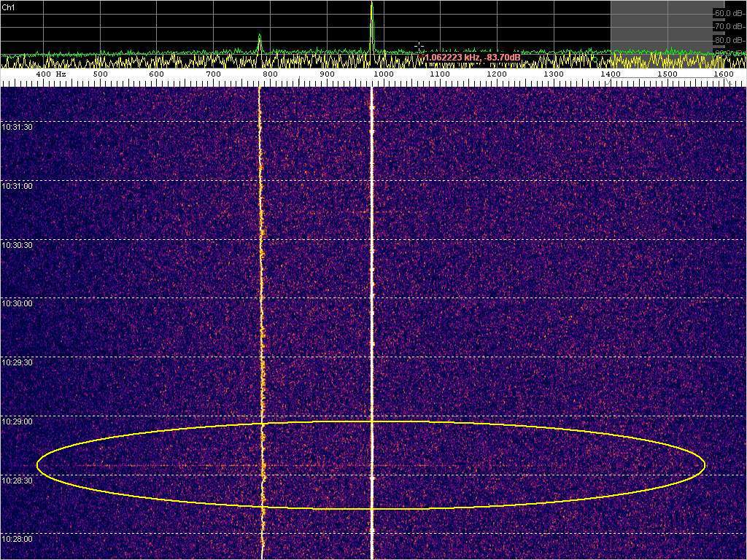The width and height of the screenshot is (747, 560).
Task: Click the 10:29:00 time marker
Action: [x=18, y=421]
